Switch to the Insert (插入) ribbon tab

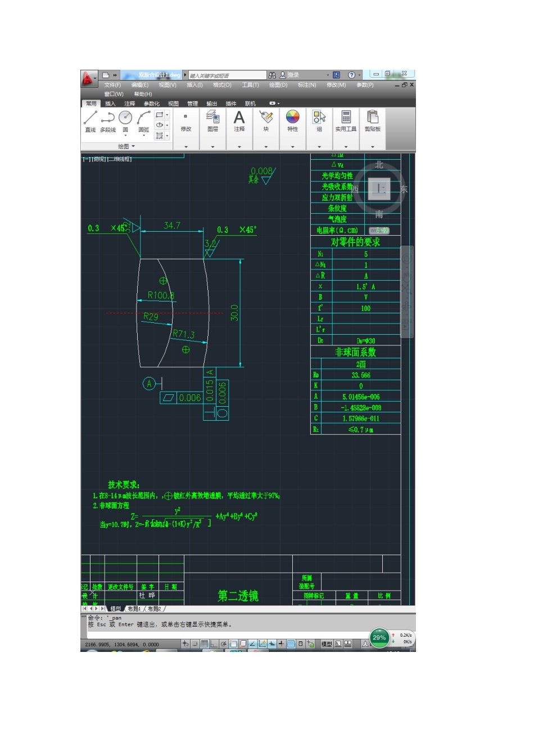[110, 103]
